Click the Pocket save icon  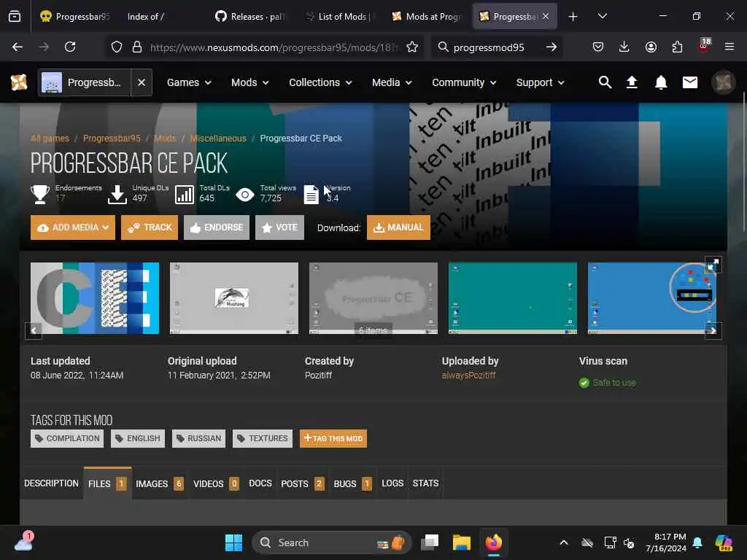click(598, 47)
